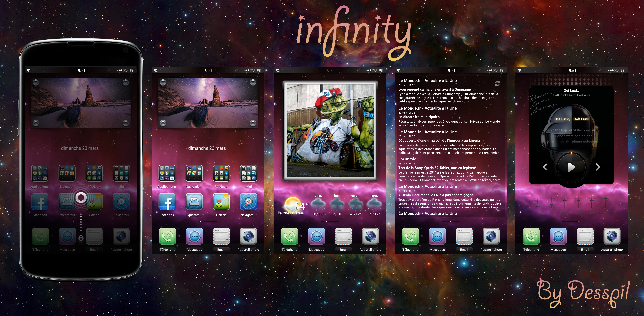
Task: Open Téléphone in the unframed home screen dock
Action: (167, 236)
